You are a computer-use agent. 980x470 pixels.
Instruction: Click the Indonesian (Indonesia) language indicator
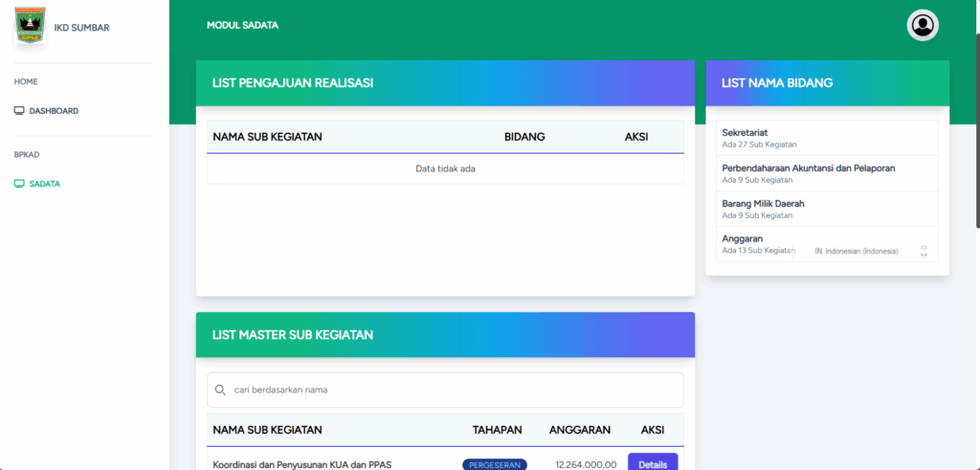(x=857, y=251)
